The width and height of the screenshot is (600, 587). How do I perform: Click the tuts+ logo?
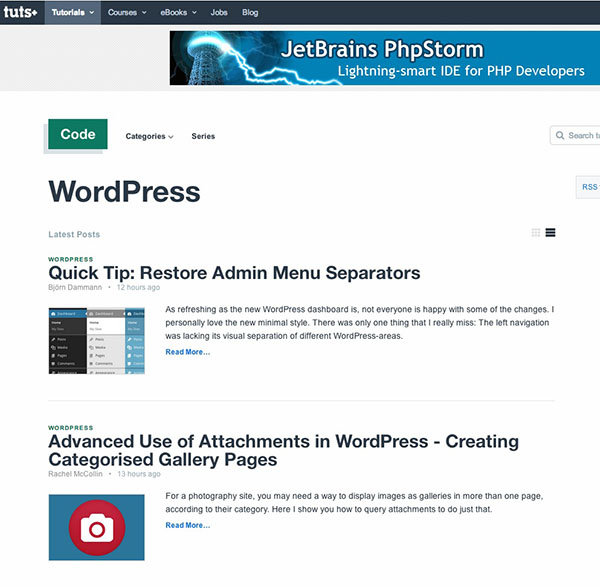coord(20,13)
